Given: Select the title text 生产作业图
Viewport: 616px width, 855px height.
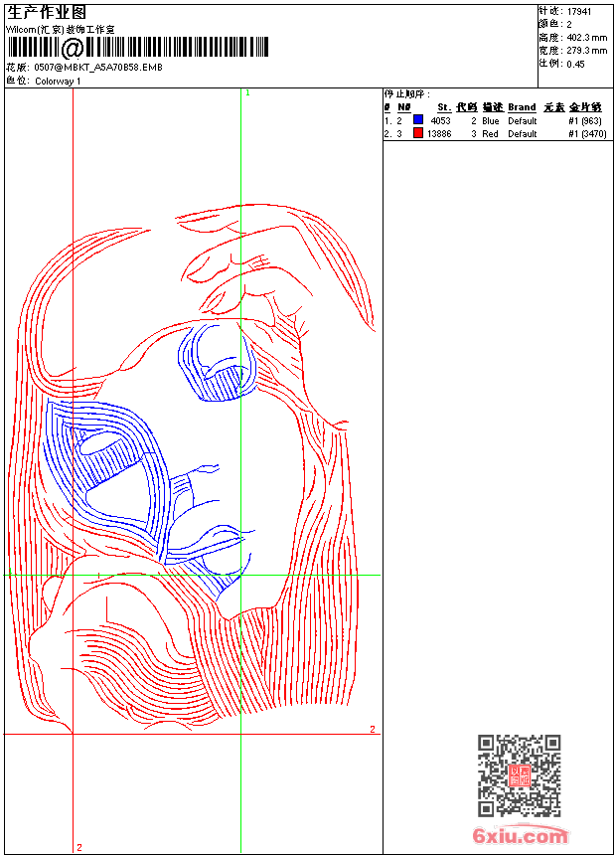Looking at the screenshot, I should [47, 12].
